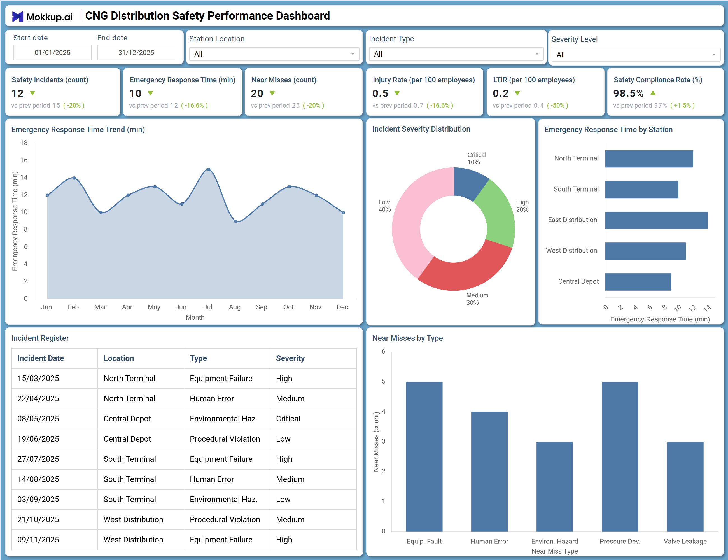The width and height of the screenshot is (728, 560).
Task: Click the dashboard title CNG Distribution Safety
Action: click(x=207, y=16)
